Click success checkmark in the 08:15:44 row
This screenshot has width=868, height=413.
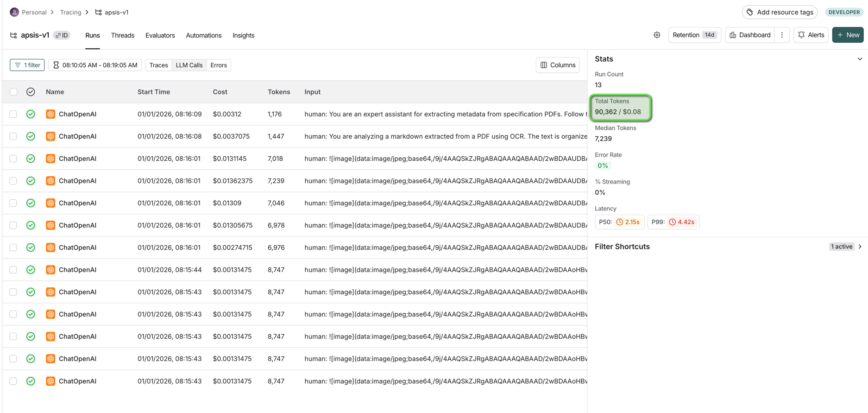click(x=31, y=270)
